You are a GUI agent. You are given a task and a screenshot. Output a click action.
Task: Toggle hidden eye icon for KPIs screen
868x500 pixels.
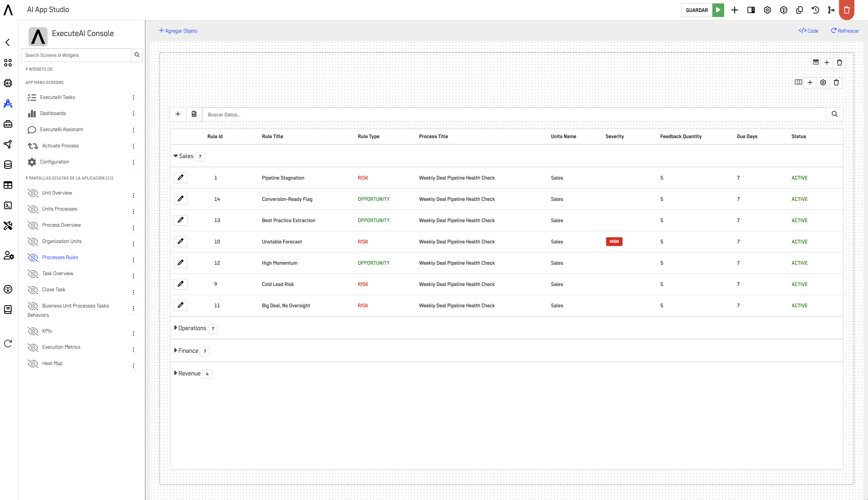[x=33, y=331]
